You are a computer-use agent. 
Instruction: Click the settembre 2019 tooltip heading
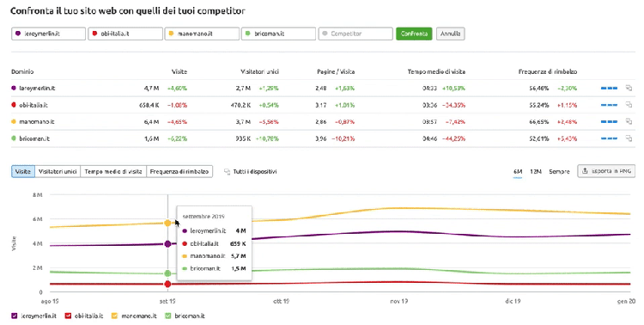click(x=203, y=217)
